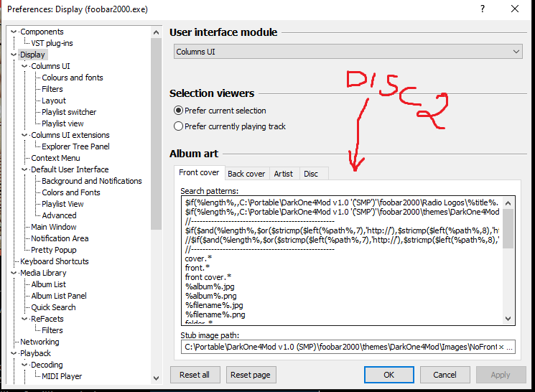Click the Reset all button

tap(195, 375)
